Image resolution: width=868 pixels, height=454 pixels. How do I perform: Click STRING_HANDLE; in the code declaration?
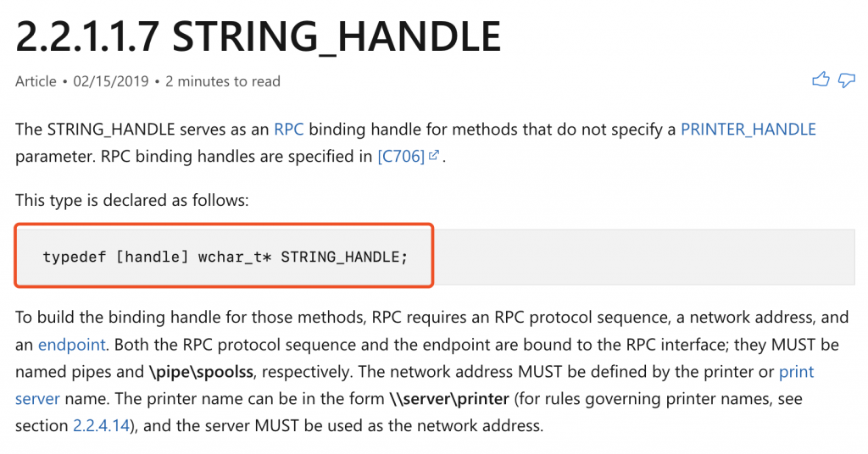(344, 256)
